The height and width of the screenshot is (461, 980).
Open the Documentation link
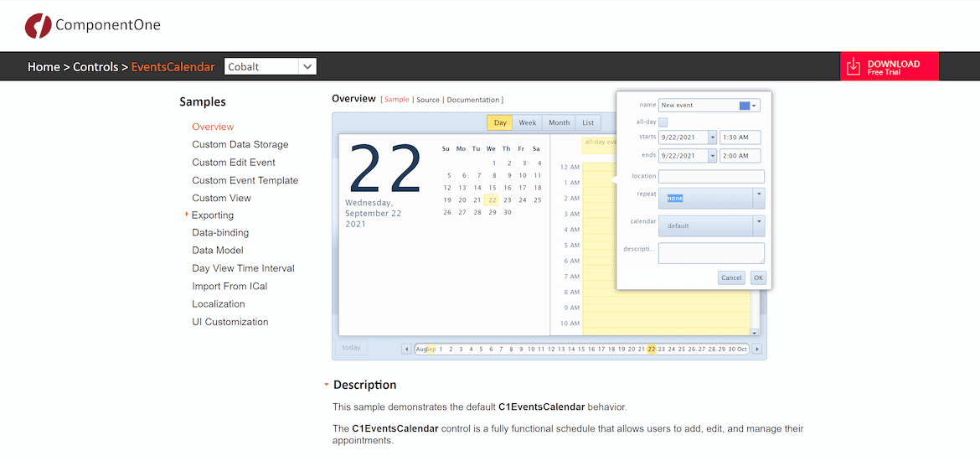pos(473,100)
